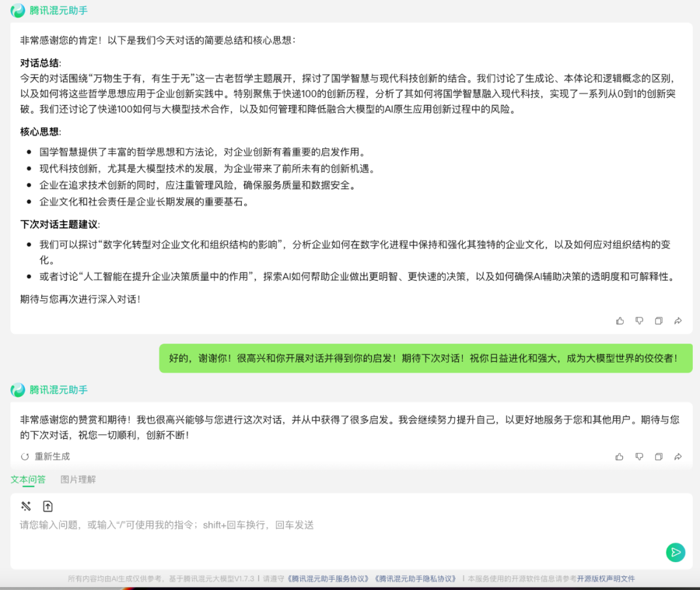The height and width of the screenshot is (590, 700).
Task: Click the file upload icon above the input box
Action: pos(48,506)
